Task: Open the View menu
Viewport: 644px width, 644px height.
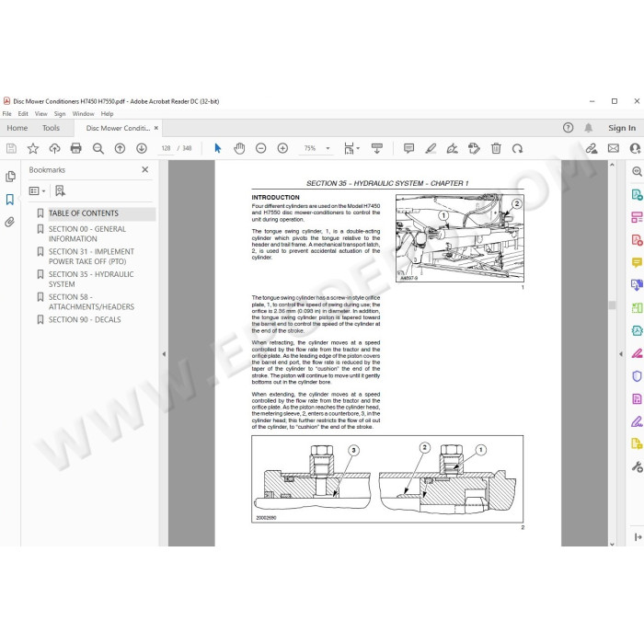Action: 41,114
